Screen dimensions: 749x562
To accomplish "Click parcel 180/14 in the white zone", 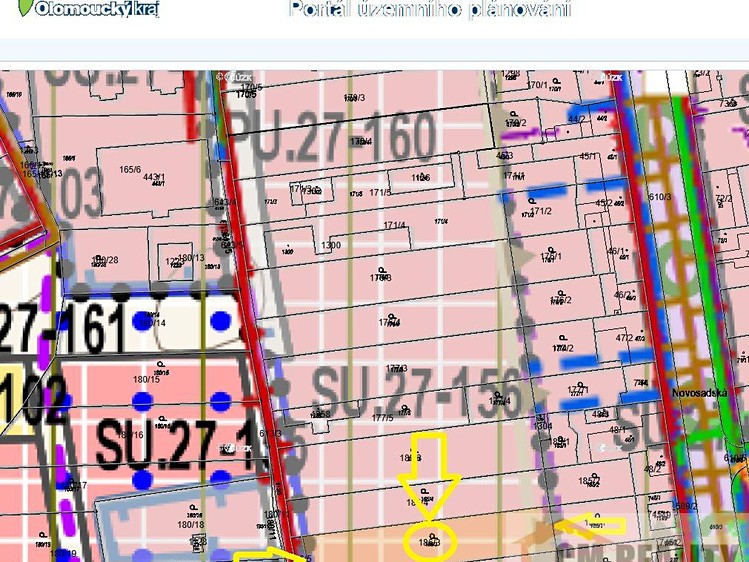I will [152, 323].
